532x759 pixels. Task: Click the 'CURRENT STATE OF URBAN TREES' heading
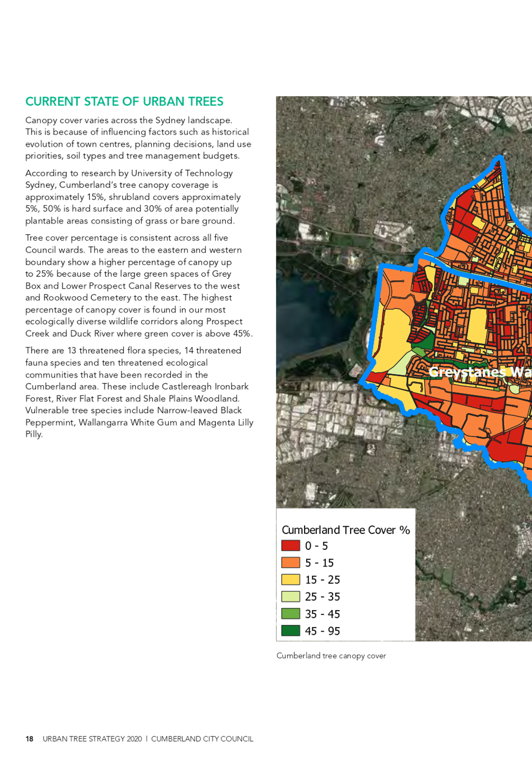click(x=124, y=101)
